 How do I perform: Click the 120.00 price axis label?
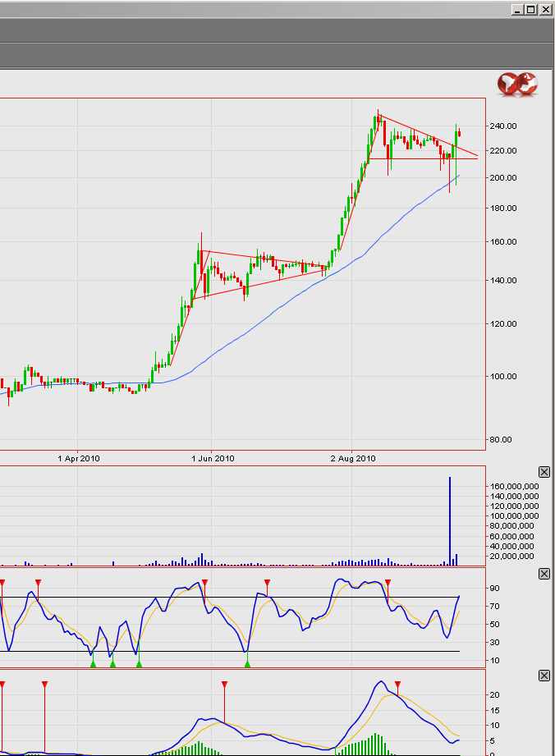coord(503,323)
